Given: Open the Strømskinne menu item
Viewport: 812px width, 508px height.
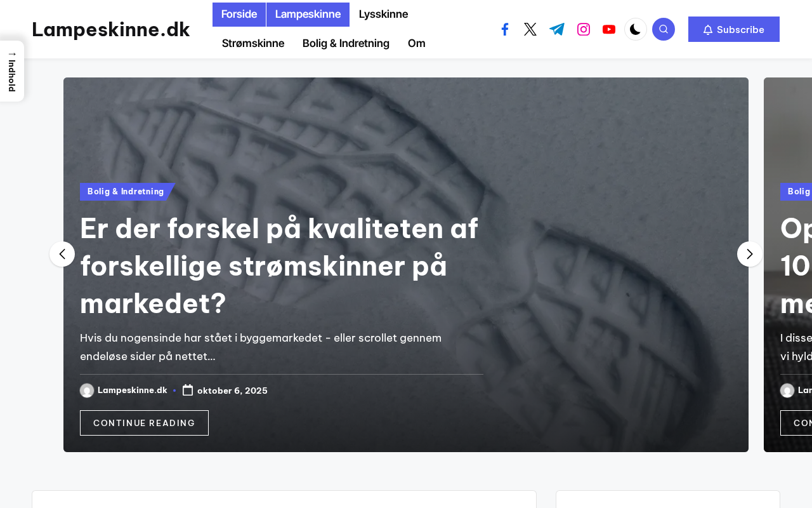Looking at the screenshot, I should [x=253, y=43].
